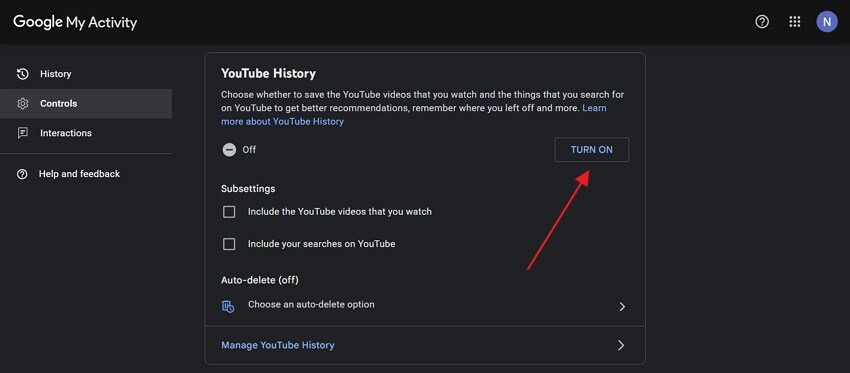
Task: Click the Google My Activity logo
Action: [x=75, y=22]
